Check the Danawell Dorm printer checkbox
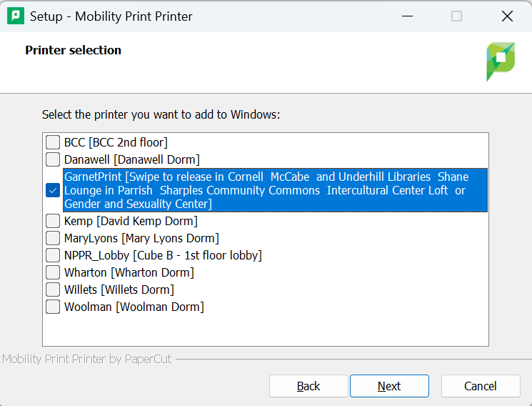 53,159
